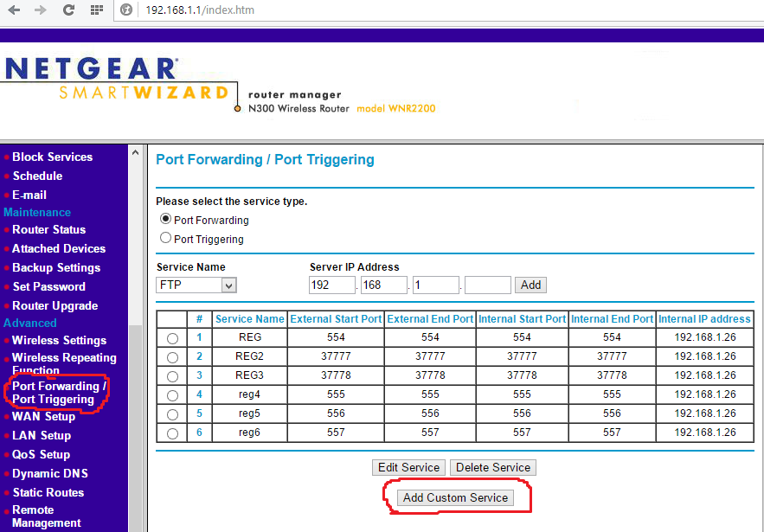Select radio button for reg4 row
The height and width of the screenshot is (532, 764).
coord(172,395)
